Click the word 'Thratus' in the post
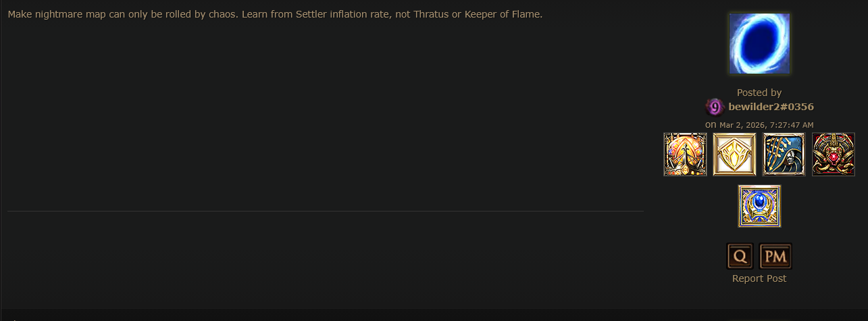Screen dimensions: 868x321 (430, 14)
